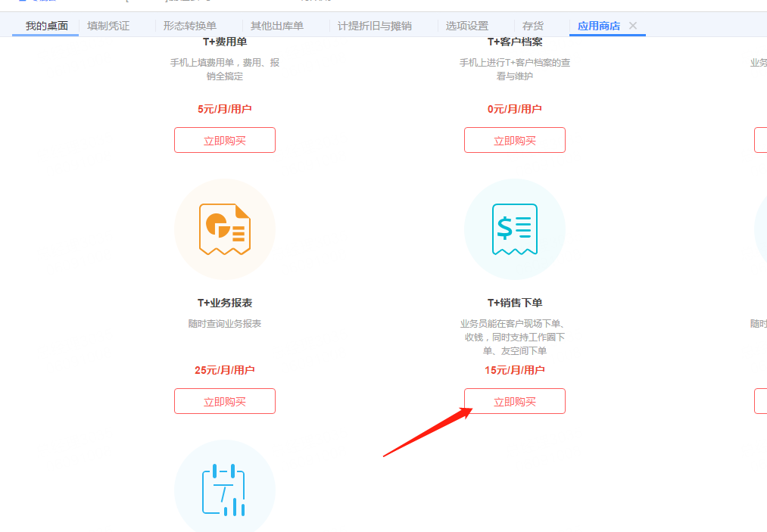Click the T+销售下单 description text
Image resolution: width=767 pixels, height=532 pixels.
coord(515,338)
